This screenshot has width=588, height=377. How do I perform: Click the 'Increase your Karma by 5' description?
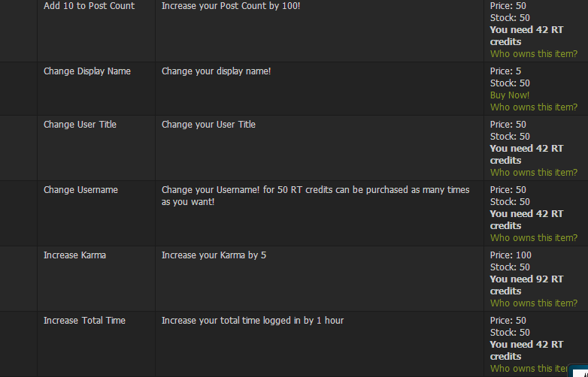214,255
